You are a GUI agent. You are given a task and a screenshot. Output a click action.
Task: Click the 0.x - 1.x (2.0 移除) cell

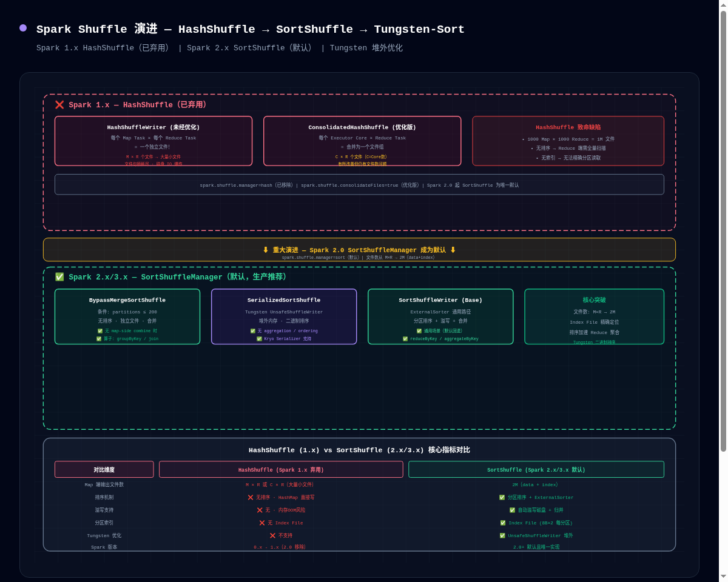tap(281, 547)
